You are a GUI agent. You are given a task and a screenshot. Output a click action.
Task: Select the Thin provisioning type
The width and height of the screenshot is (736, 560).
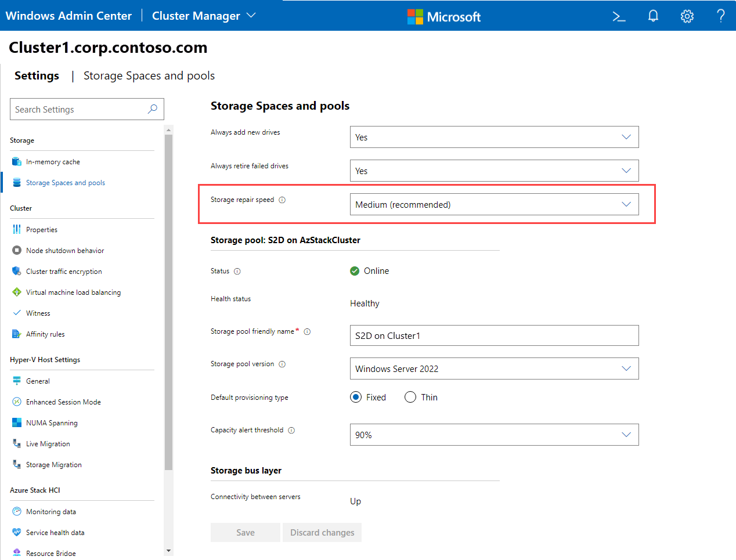click(410, 398)
